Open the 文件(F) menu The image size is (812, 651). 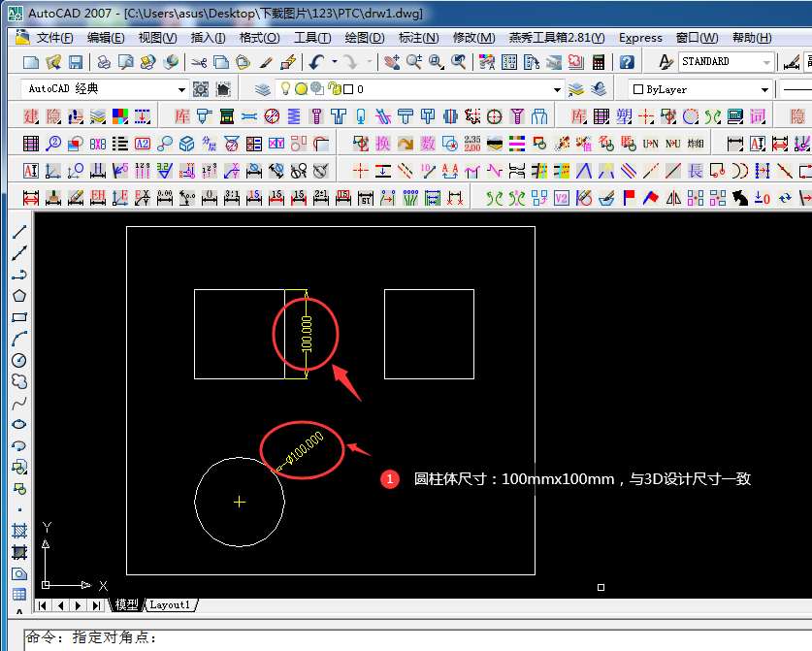click(54, 38)
